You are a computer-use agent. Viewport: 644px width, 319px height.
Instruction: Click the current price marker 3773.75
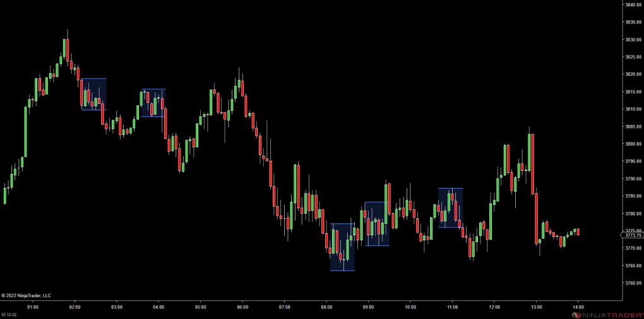click(632, 235)
